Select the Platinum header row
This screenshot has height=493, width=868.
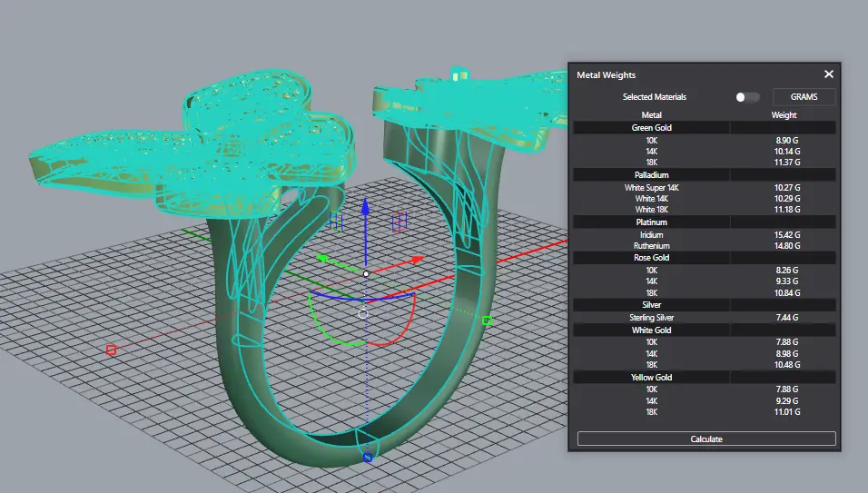pyautogui.click(x=705, y=222)
